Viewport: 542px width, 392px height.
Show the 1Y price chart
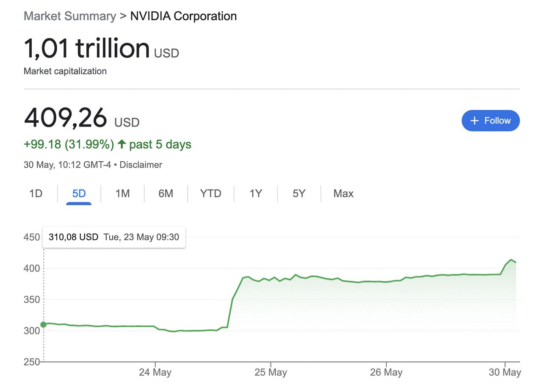click(x=256, y=193)
